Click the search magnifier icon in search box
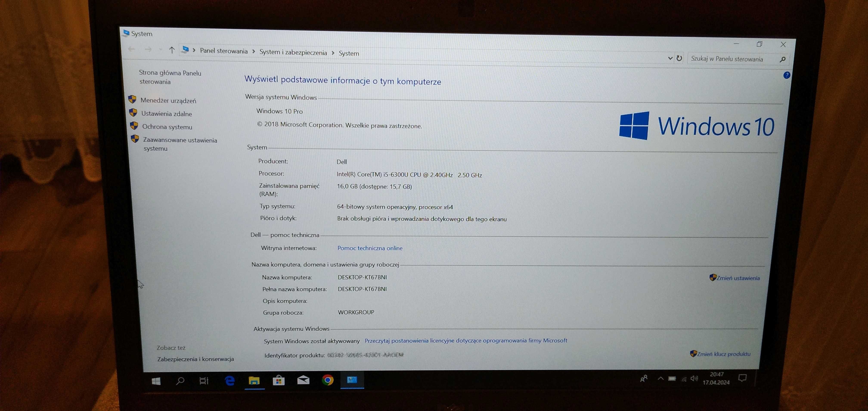Image resolution: width=868 pixels, height=411 pixels. click(783, 59)
